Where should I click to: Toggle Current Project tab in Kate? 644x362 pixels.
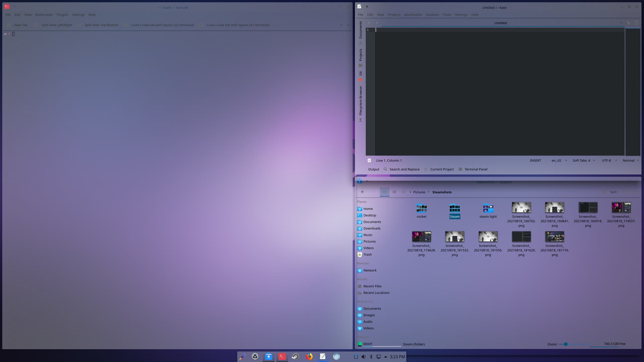(442, 169)
